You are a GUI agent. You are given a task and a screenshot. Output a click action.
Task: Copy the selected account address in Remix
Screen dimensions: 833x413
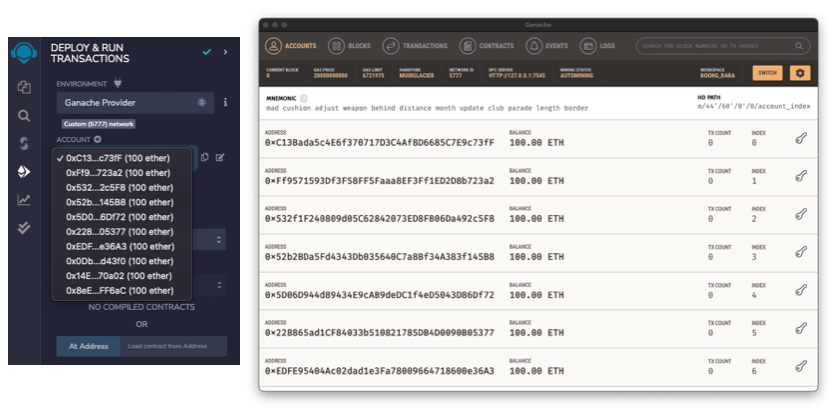point(205,157)
